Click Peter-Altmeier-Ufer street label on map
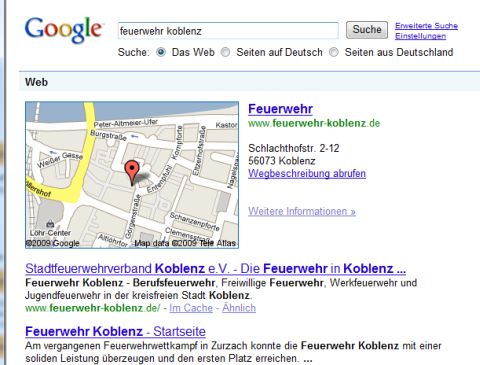Viewport: 480px width, 365px height. (x=125, y=123)
